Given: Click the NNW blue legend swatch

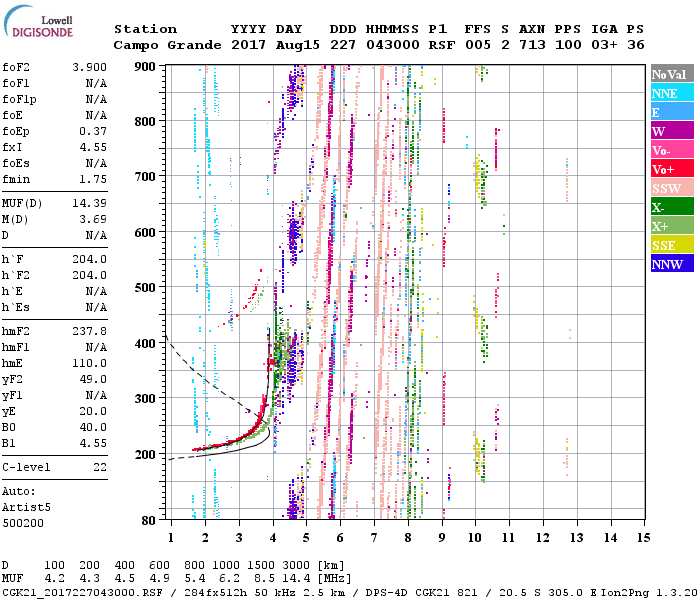Looking at the screenshot, I should [x=671, y=264].
